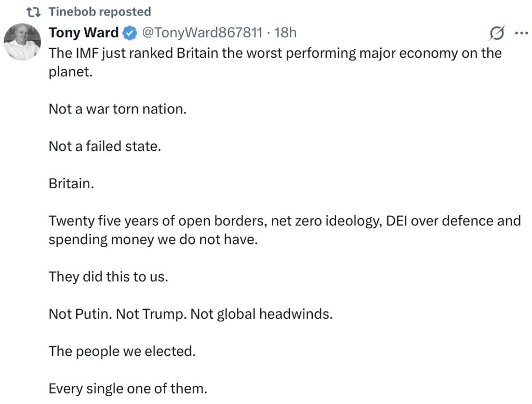
Task: Click the line "Every single one of them."
Action: coord(127,388)
